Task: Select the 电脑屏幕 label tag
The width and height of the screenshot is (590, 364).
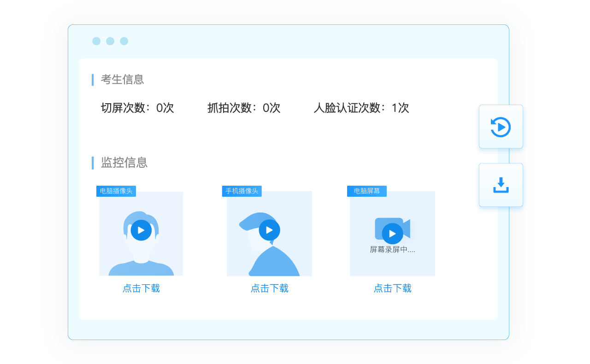Action: pyautogui.click(x=366, y=191)
